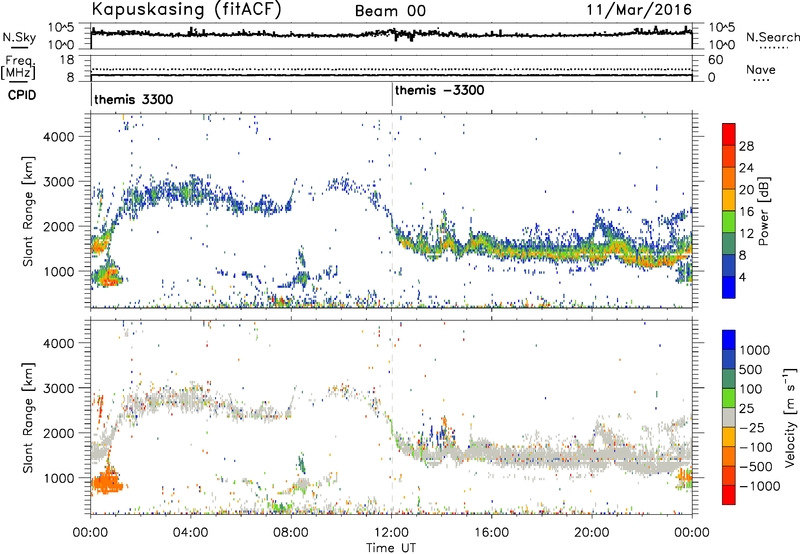Click the 'Kapuskasing (fitACF)' title
This screenshot has width=800, height=554.
(186, 10)
